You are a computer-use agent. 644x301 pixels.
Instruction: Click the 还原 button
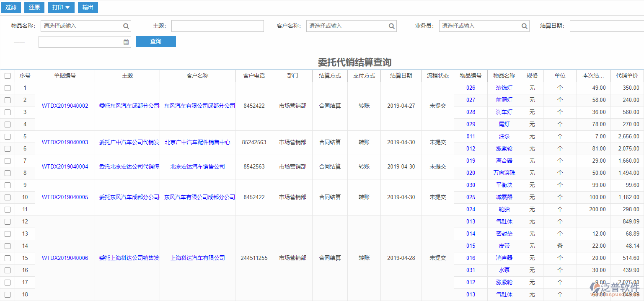[x=34, y=7]
